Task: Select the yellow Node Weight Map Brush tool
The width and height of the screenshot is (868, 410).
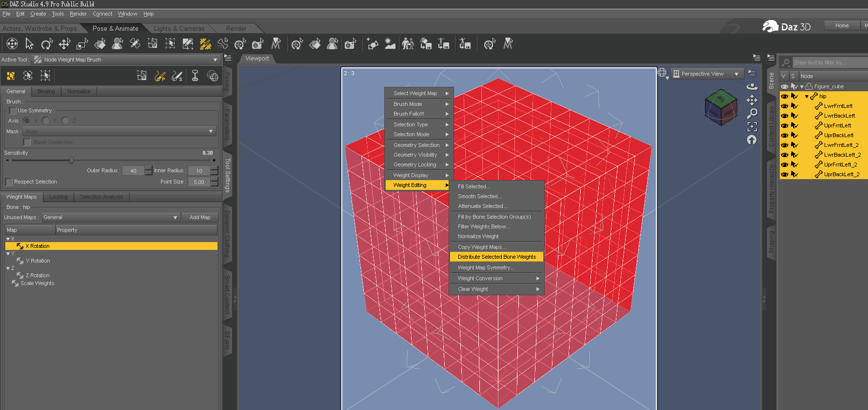Action: [205, 44]
